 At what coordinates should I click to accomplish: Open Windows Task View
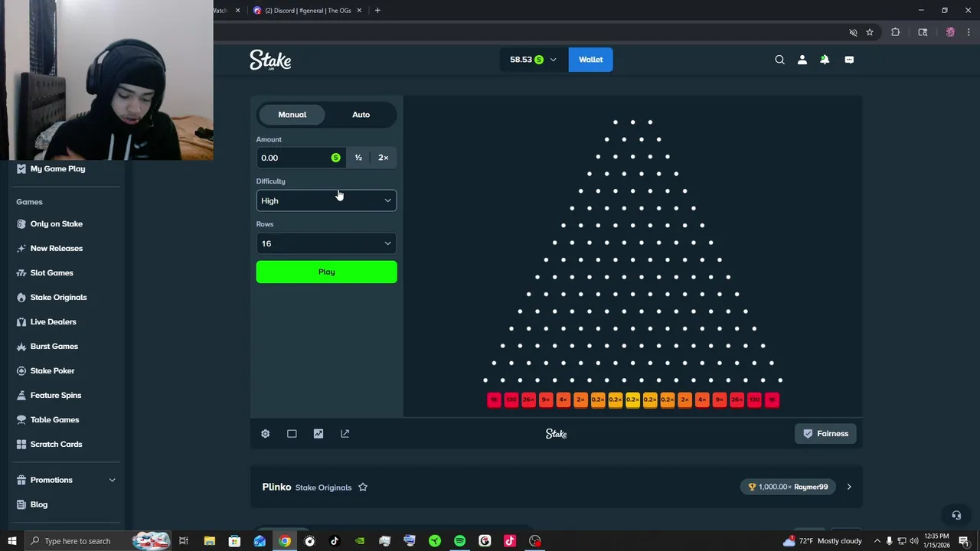click(x=184, y=541)
